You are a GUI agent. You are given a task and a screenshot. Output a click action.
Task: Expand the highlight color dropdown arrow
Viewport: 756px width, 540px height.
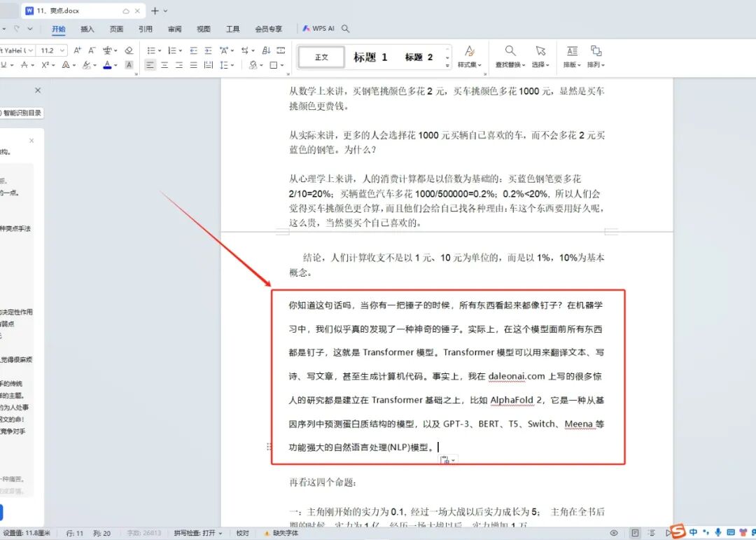click(x=95, y=65)
